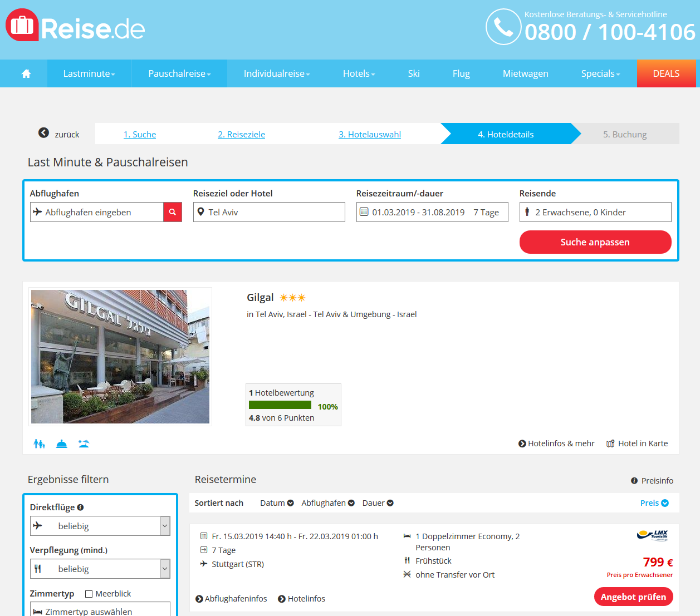Open the Direktflüge beliebig dropdown
This screenshot has height=616, width=700.
(x=100, y=526)
